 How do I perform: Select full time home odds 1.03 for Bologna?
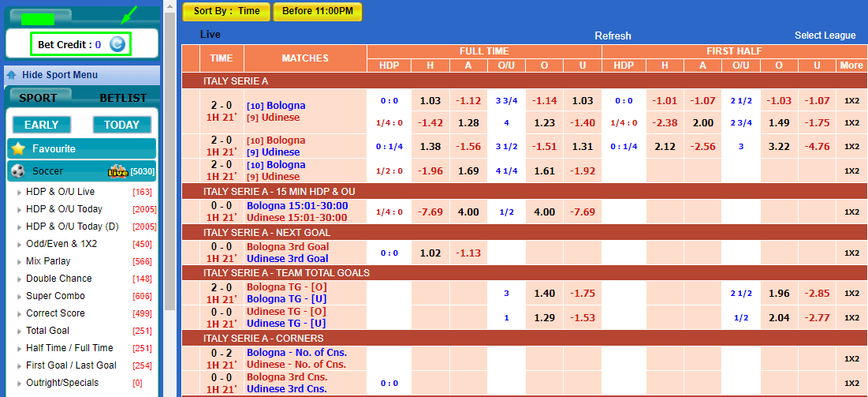pyautogui.click(x=430, y=101)
